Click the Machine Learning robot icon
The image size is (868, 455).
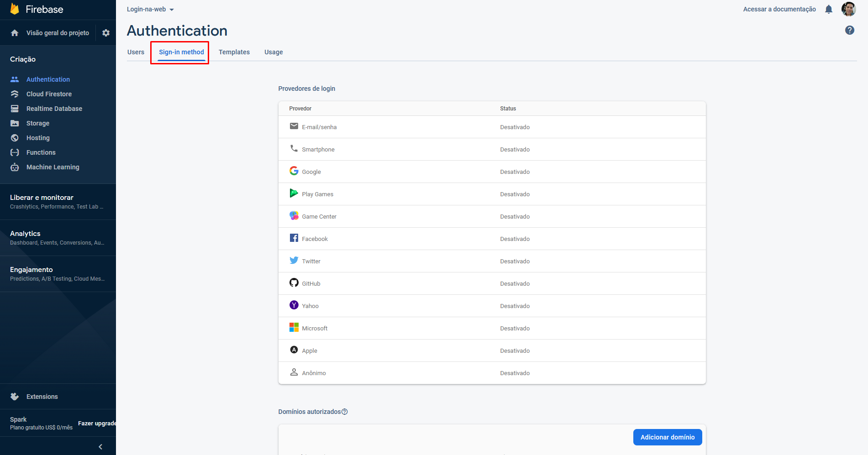[15, 167]
